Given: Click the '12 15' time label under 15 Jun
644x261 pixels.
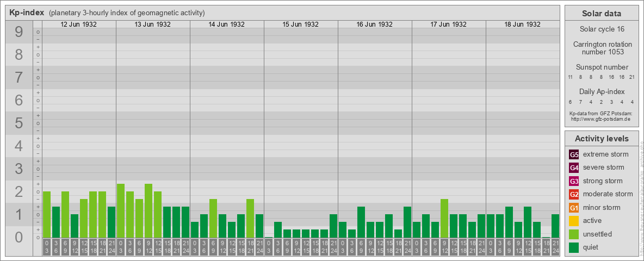Looking at the screenshot, I should pyautogui.click(x=306, y=247).
